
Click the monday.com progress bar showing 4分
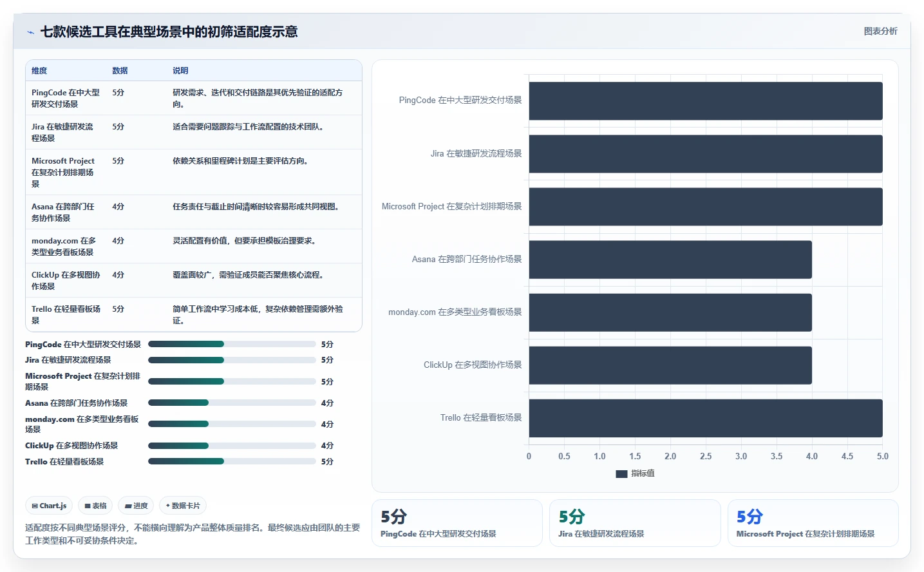[232, 424]
